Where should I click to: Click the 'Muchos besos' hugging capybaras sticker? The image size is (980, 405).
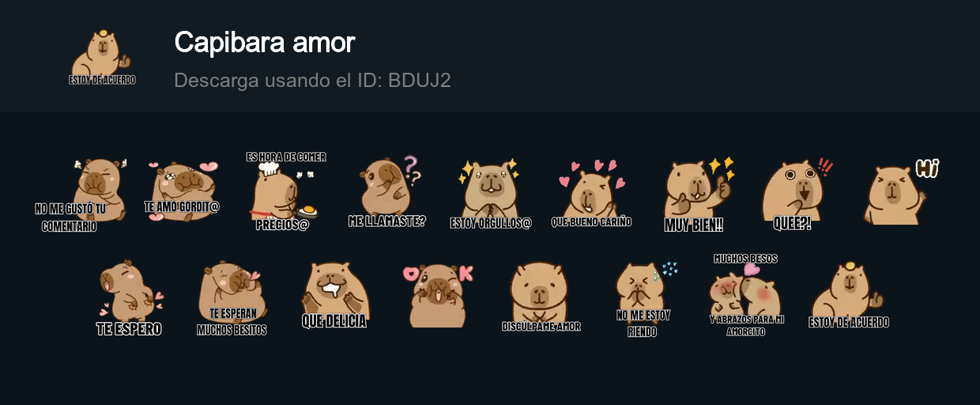745,295
